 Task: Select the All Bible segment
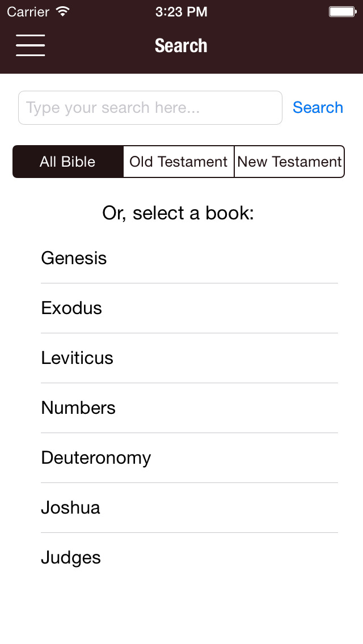click(67, 162)
